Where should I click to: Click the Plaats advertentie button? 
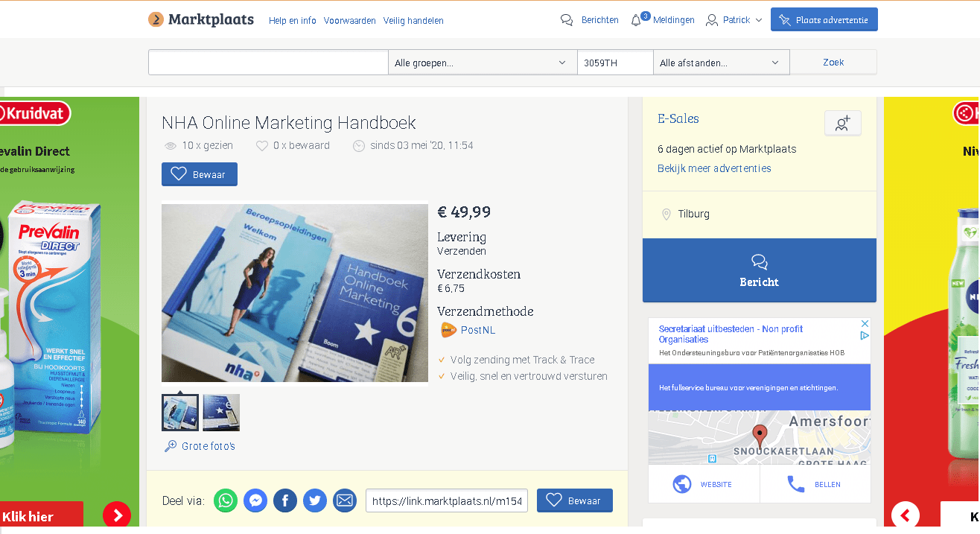pos(824,19)
